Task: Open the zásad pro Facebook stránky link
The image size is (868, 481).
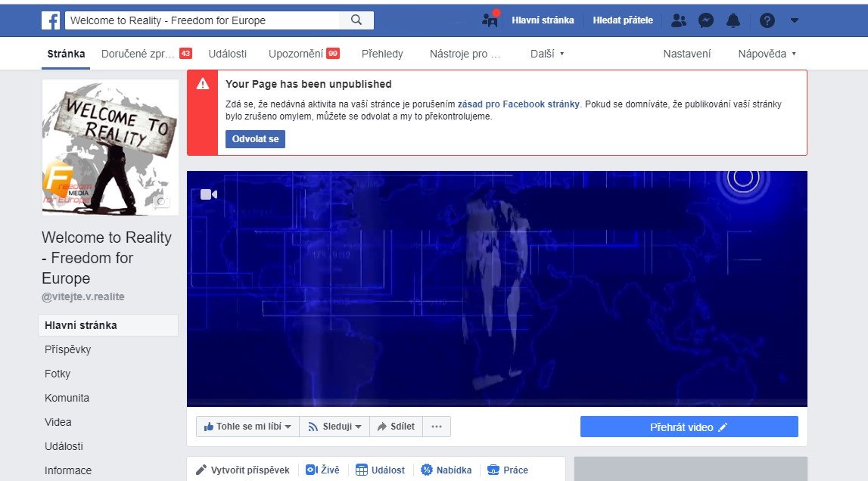Action: 518,104
